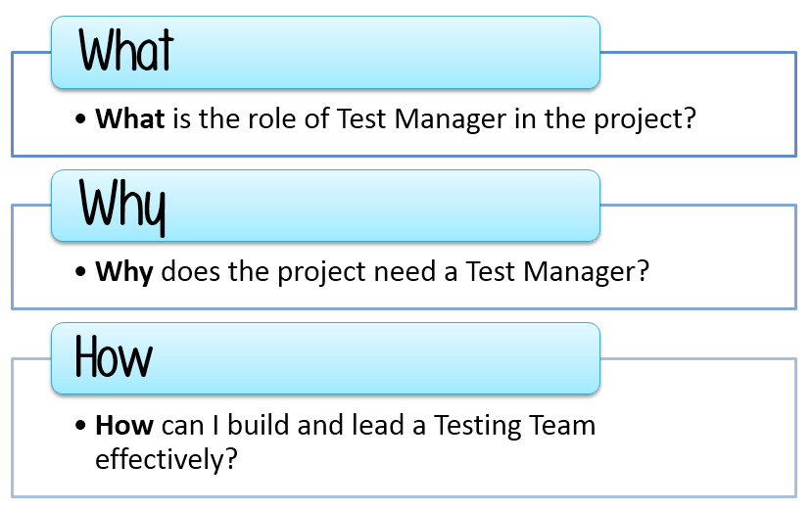The width and height of the screenshot is (812, 511).
Task: Click the word "project?" ending first bullet
Action: click(x=645, y=119)
